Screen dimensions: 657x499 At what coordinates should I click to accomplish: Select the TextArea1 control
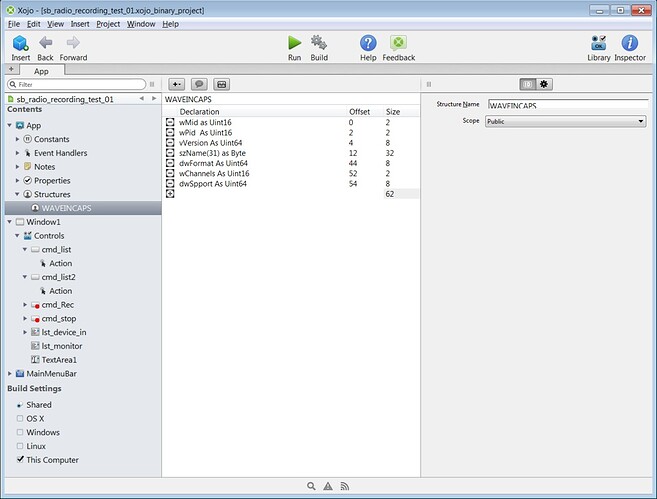pos(59,360)
